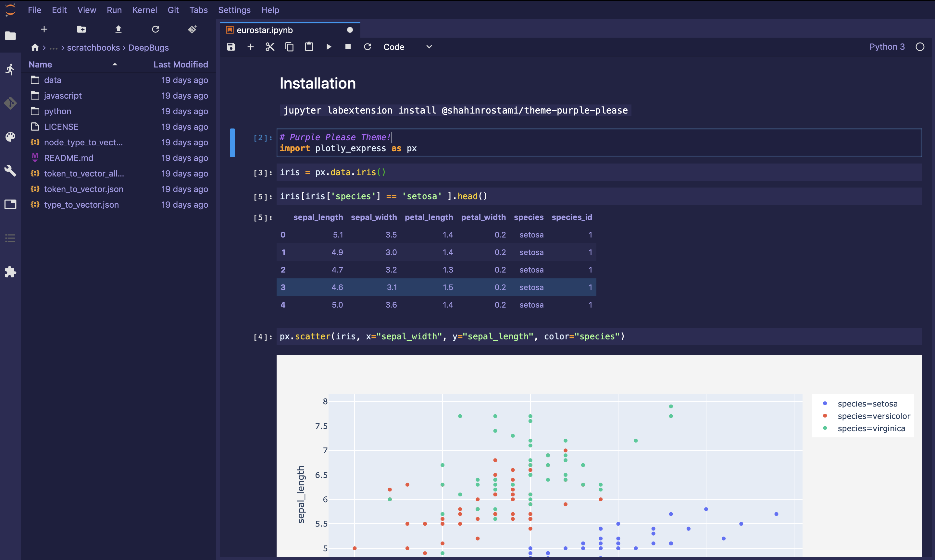Run the current notebook cell
The height and width of the screenshot is (560, 935).
pyautogui.click(x=329, y=47)
